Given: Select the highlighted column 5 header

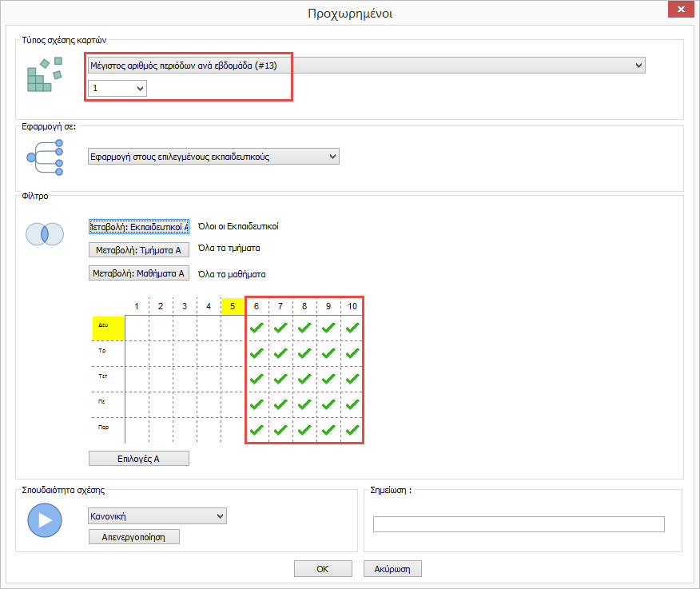Looking at the screenshot, I should [x=233, y=305].
